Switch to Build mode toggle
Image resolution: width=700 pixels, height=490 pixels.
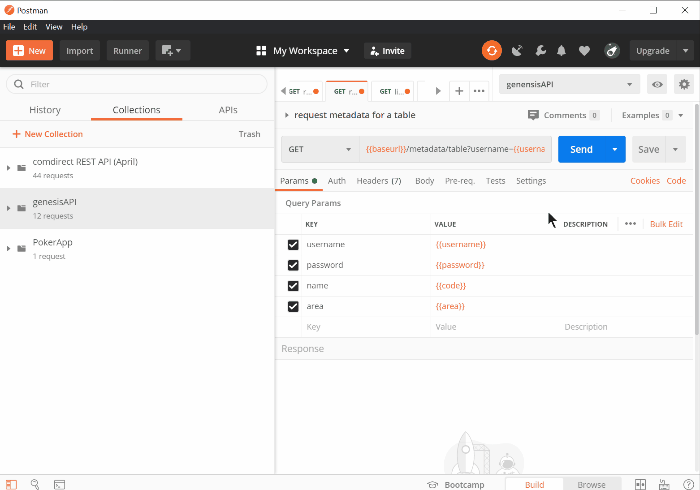point(534,485)
